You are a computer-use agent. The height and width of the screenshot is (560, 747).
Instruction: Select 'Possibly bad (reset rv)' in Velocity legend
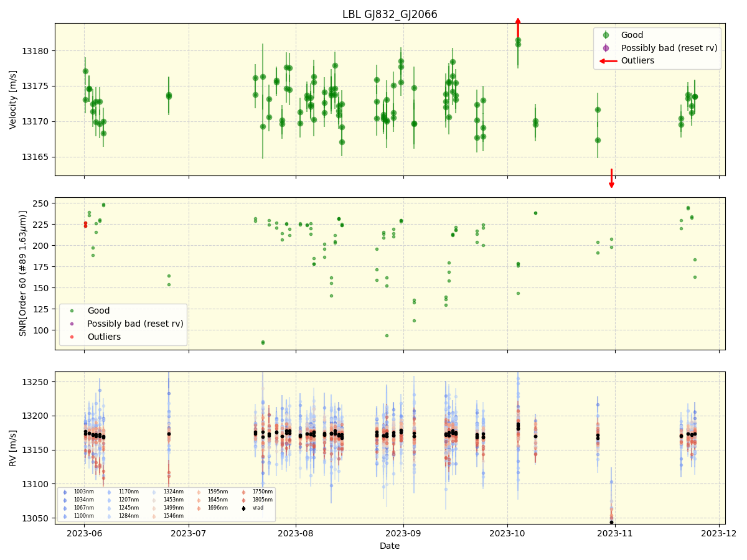point(669,48)
